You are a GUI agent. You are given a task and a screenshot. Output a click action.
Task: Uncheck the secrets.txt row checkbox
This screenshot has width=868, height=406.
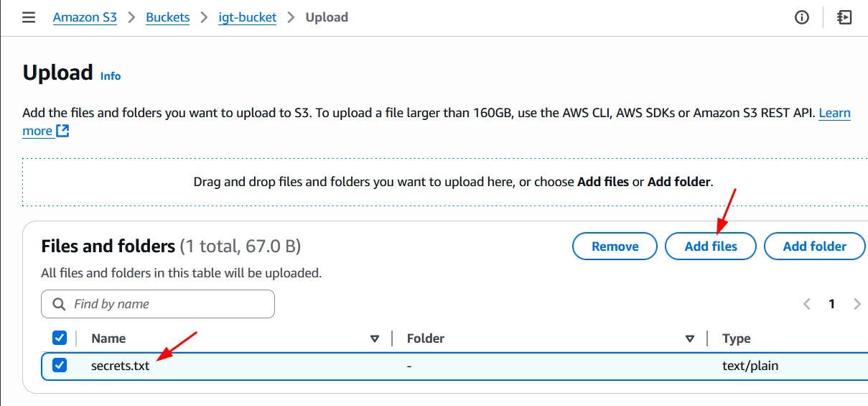coord(60,365)
